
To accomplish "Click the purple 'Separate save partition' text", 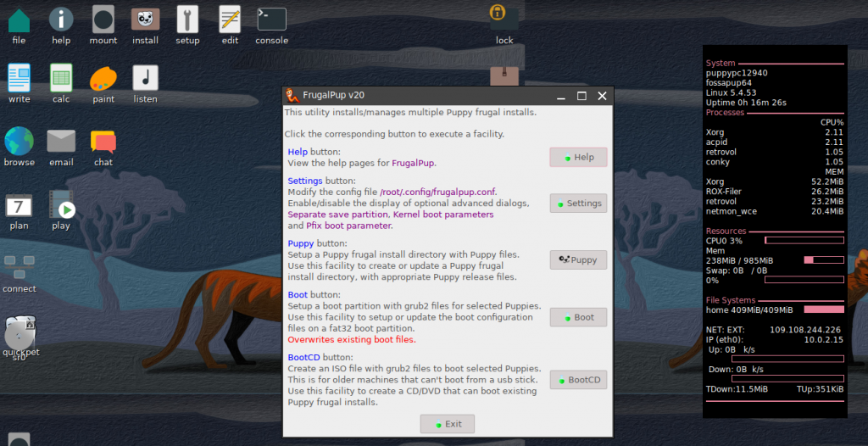I will coord(339,215).
